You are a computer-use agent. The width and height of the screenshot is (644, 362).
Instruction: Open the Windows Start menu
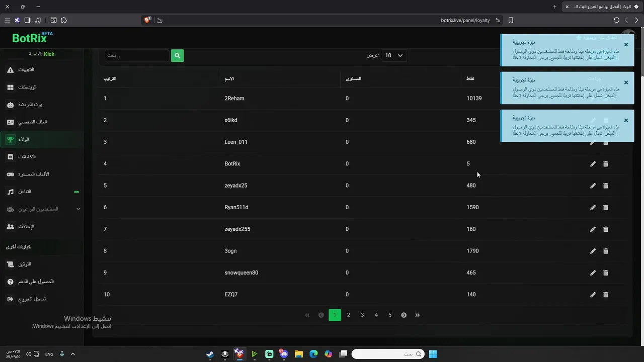coord(433,354)
